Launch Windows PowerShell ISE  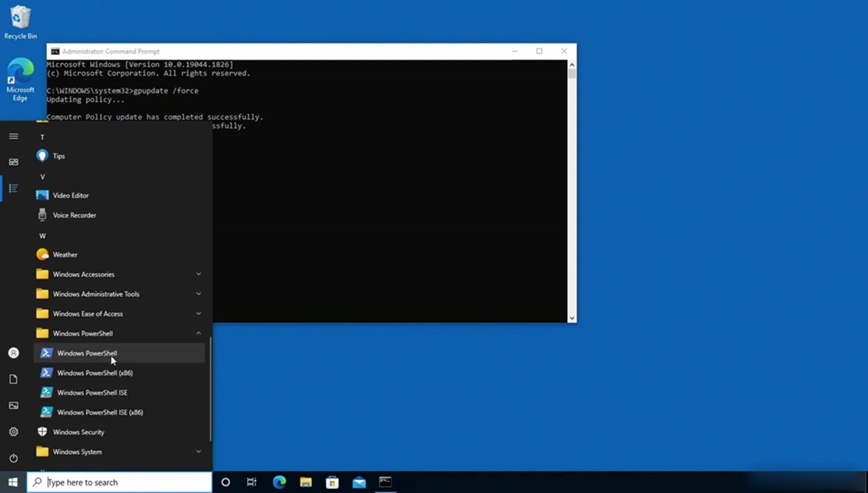click(119, 393)
